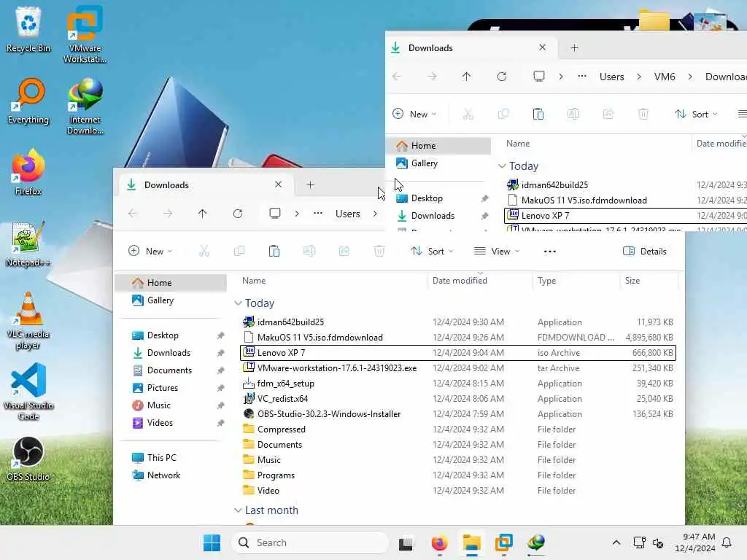Click the Share icon in front window toolbar
Image resolution: width=747 pixels, height=560 pixels.
coord(344,251)
